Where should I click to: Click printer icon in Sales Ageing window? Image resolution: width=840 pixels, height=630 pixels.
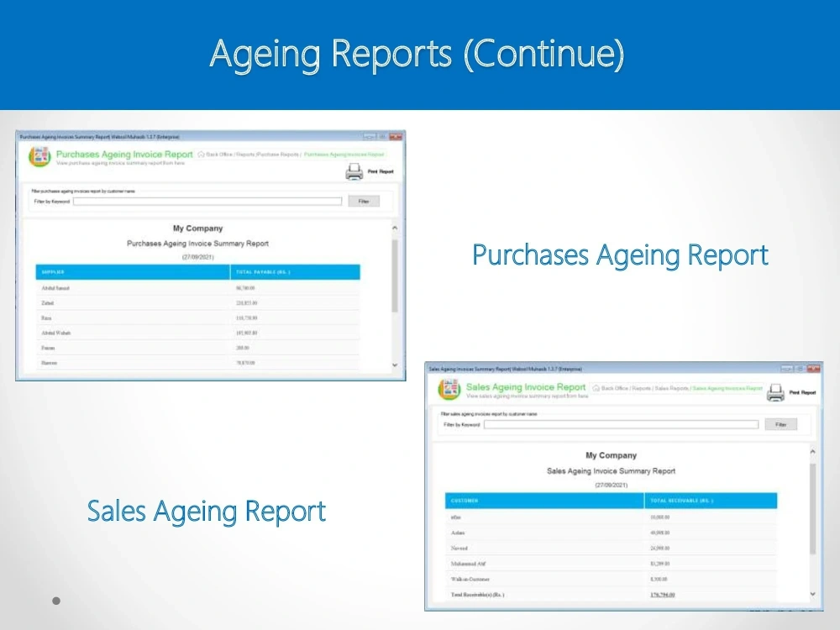point(775,392)
